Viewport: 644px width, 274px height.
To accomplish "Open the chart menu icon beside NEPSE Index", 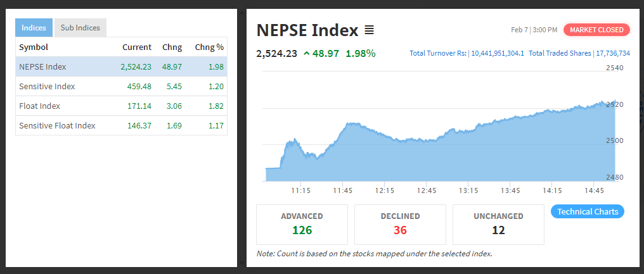I will pos(370,30).
